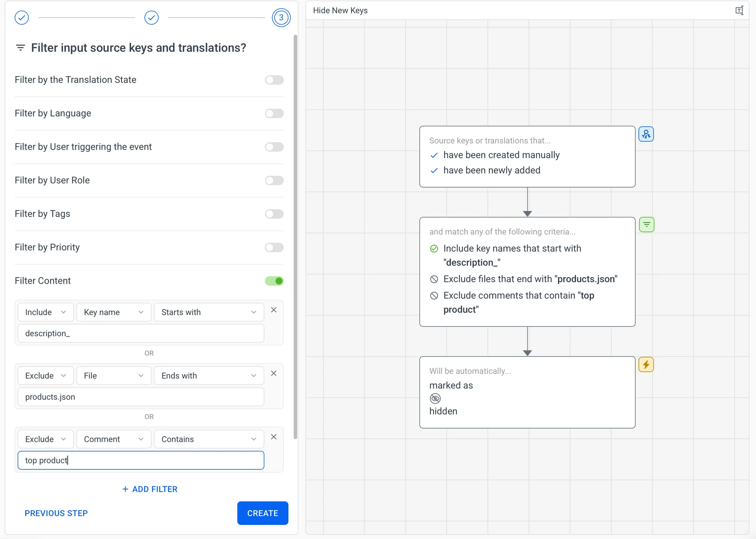Click the yellow lightning action icon
Viewport: 756px width, 539px height.
(x=646, y=365)
